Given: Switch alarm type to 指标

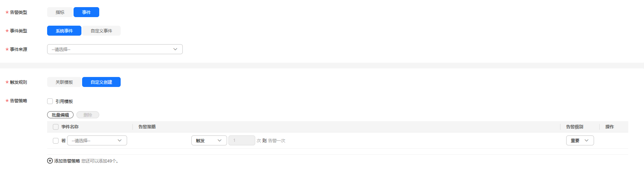Looking at the screenshot, I should [x=60, y=12].
